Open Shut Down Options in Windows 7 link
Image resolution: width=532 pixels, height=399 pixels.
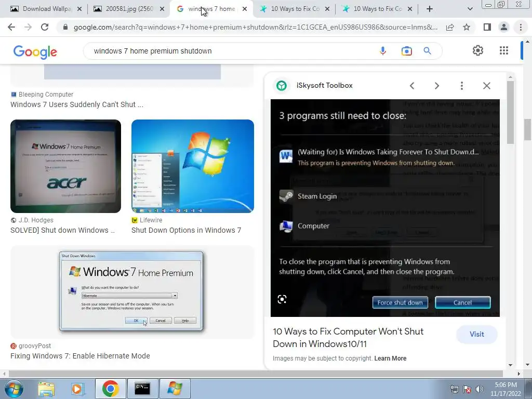coord(187,230)
